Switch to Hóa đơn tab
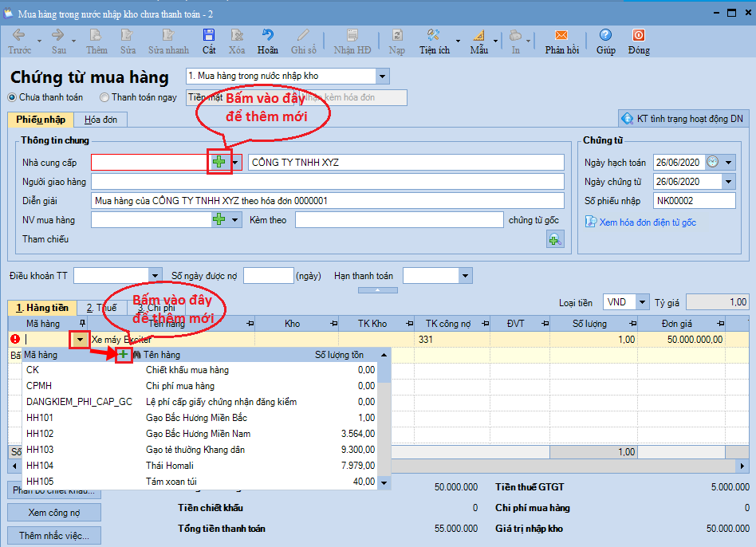The width and height of the screenshot is (756, 547). click(100, 120)
